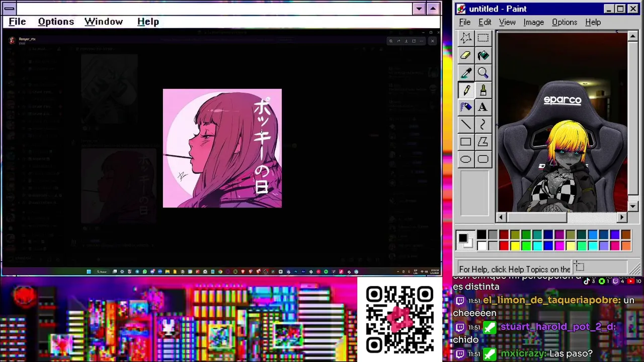Click Paint canvas scroll left arrow
This screenshot has height=362, width=644.
pos(501,217)
